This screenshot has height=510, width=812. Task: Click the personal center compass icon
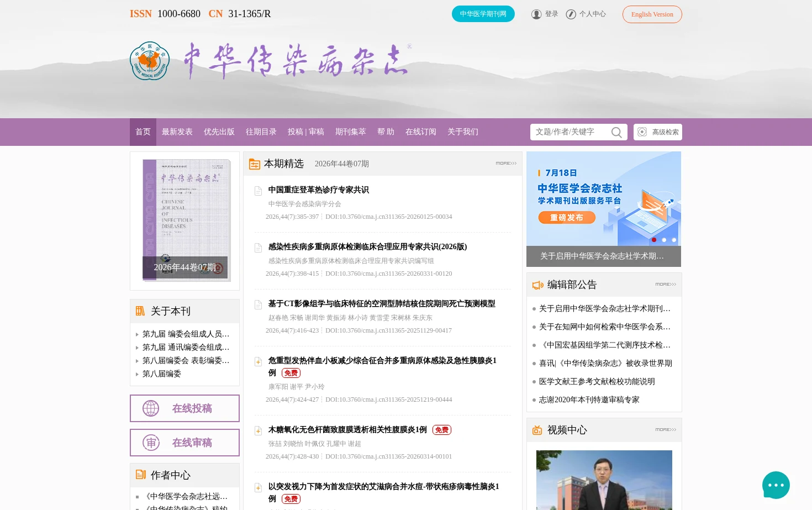point(571,14)
